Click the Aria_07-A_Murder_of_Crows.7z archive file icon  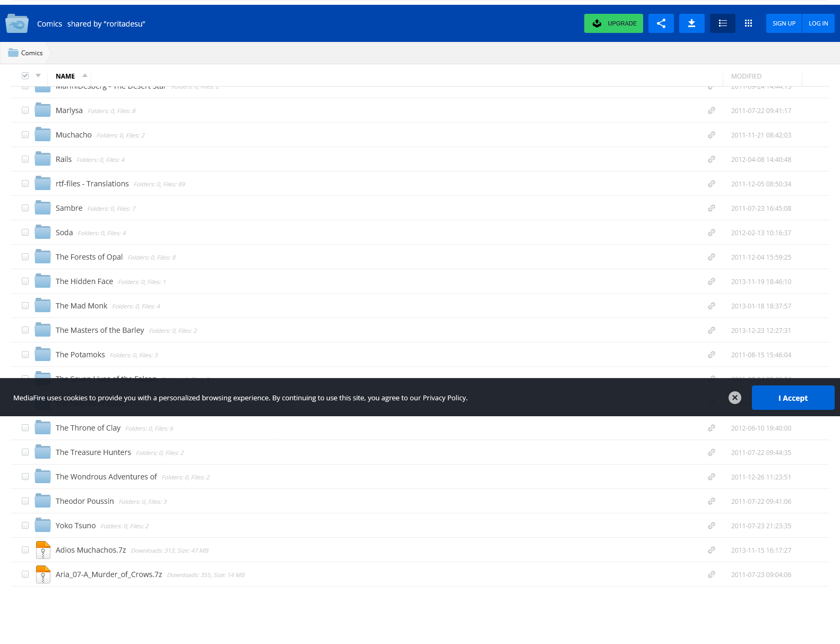click(43, 574)
